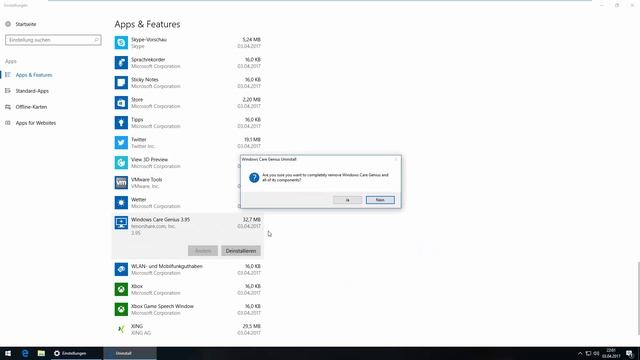Switch to Einstellungen taskbar window
The width and height of the screenshot is (640, 360).
pos(76,353)
